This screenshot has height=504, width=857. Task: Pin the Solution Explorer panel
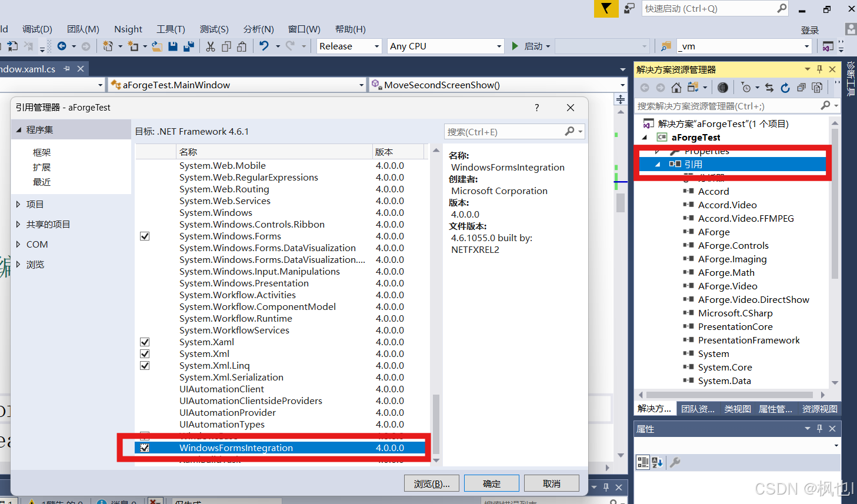click(x=820, y=69)
